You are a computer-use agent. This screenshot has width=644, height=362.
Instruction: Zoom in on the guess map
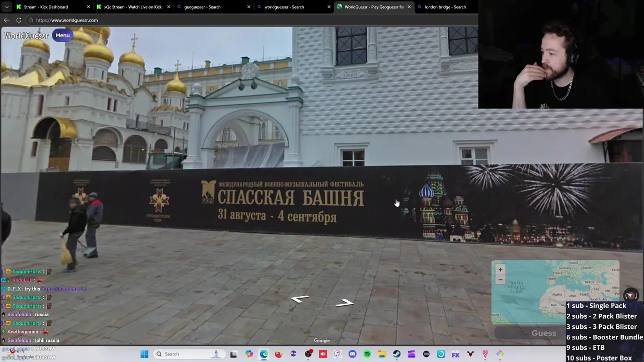[x=500, y=269]
